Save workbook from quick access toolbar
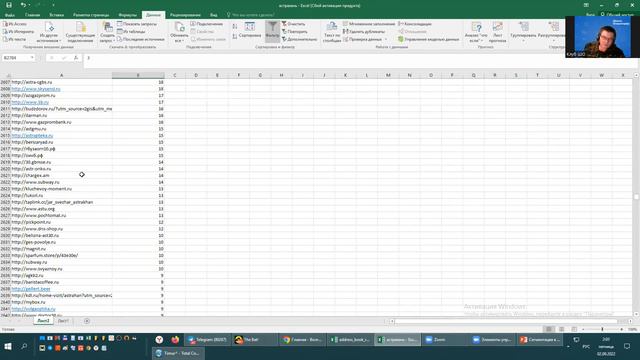 point(9,5)
